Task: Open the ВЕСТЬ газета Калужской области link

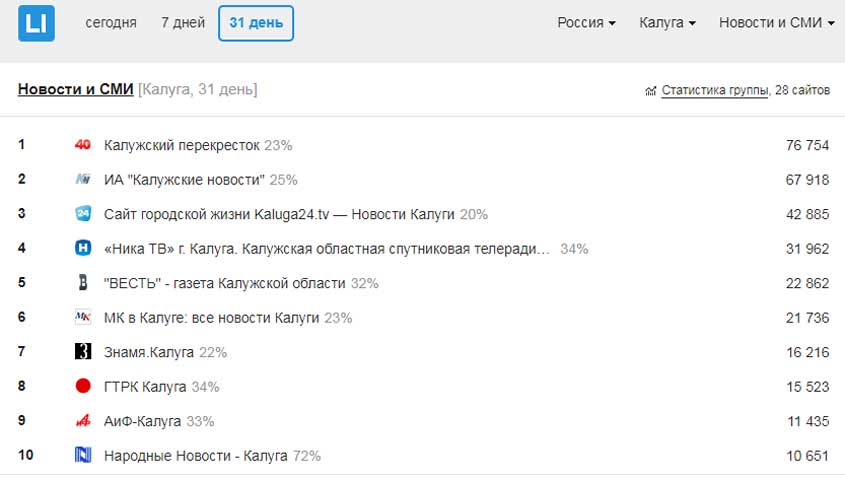Action: coord(225,283)
